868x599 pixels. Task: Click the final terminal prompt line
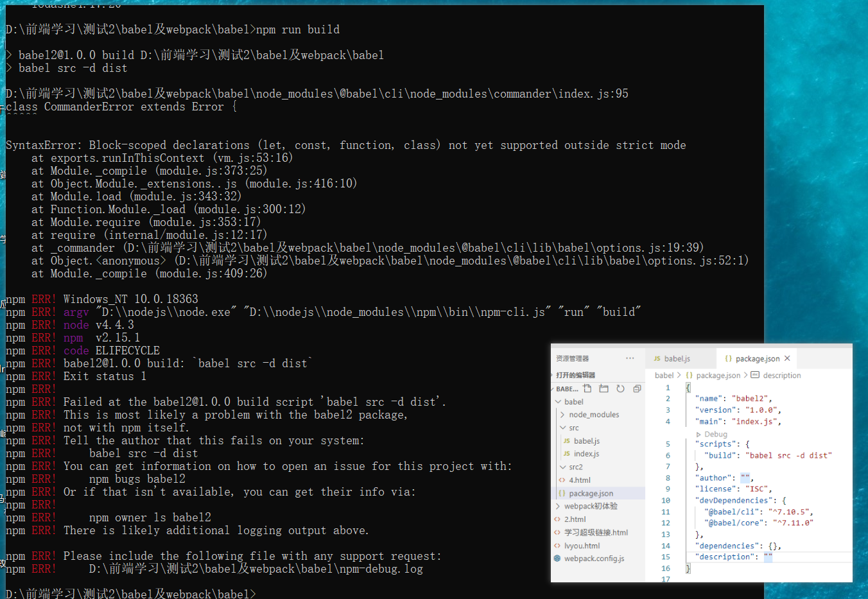click(x=131, y=593)
